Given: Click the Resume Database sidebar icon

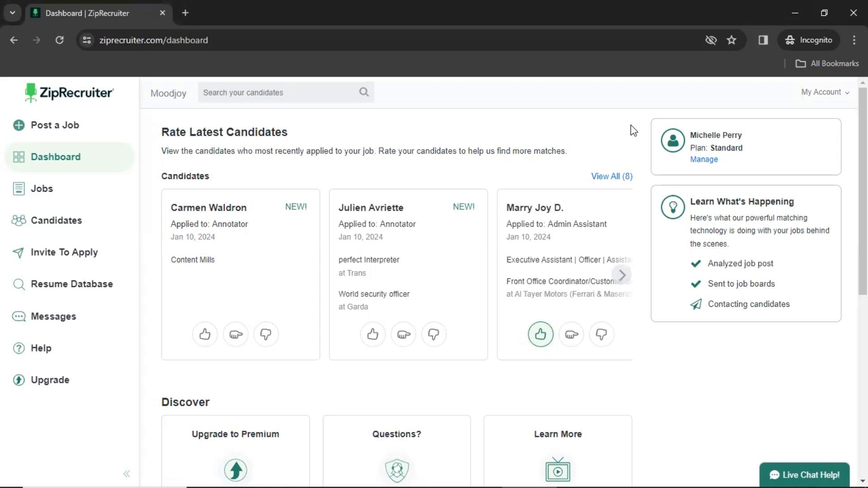Looking at the screenshot, I should pos(18,284).
